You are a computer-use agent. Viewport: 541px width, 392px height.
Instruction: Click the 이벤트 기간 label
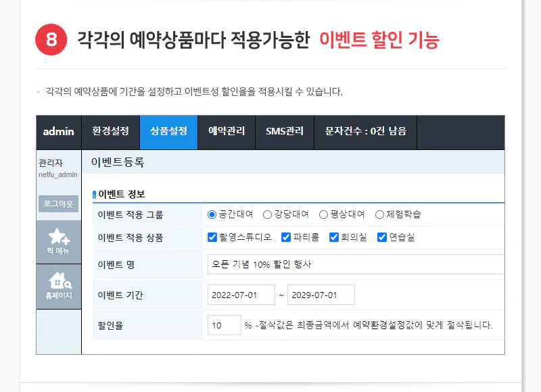120,295
